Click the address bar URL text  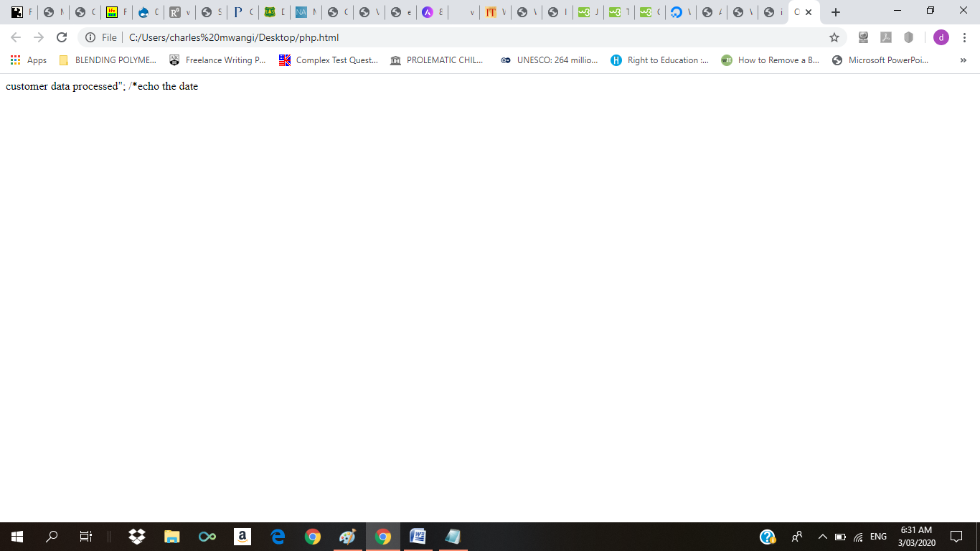click(234, 37)
